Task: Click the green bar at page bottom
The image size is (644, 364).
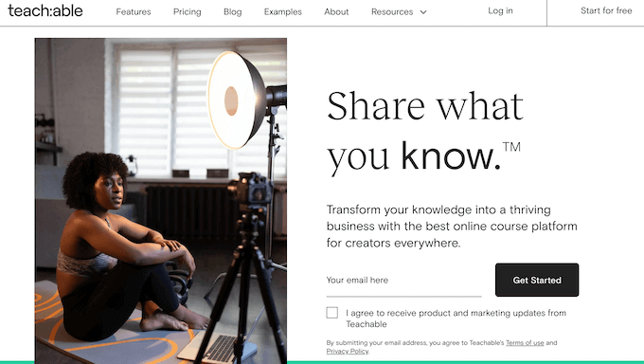Action: pyautogui.click(x=322, y=362)
